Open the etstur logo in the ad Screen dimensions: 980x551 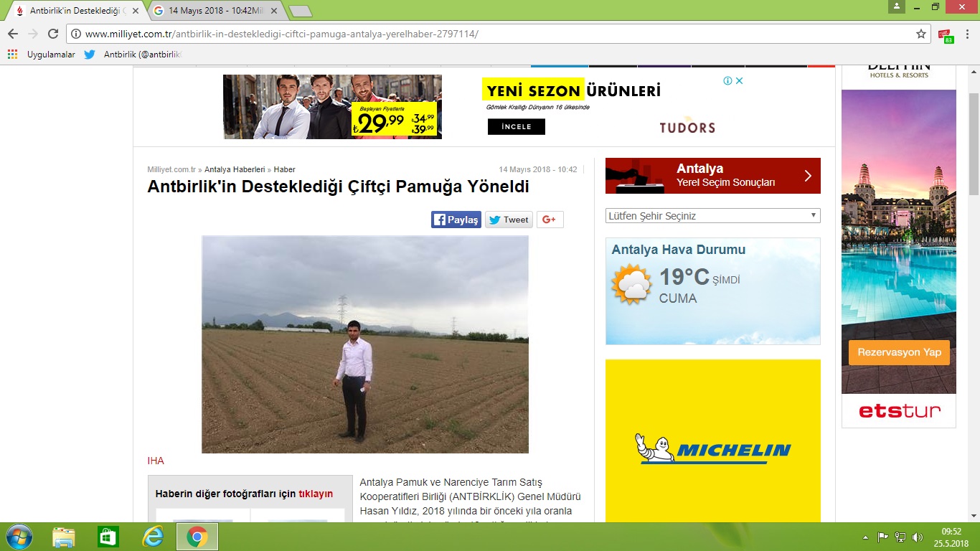(x=900, y=411)
